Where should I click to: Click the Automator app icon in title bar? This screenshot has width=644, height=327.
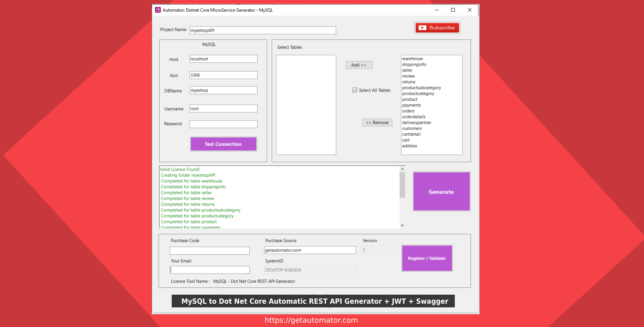coord(158,10)
